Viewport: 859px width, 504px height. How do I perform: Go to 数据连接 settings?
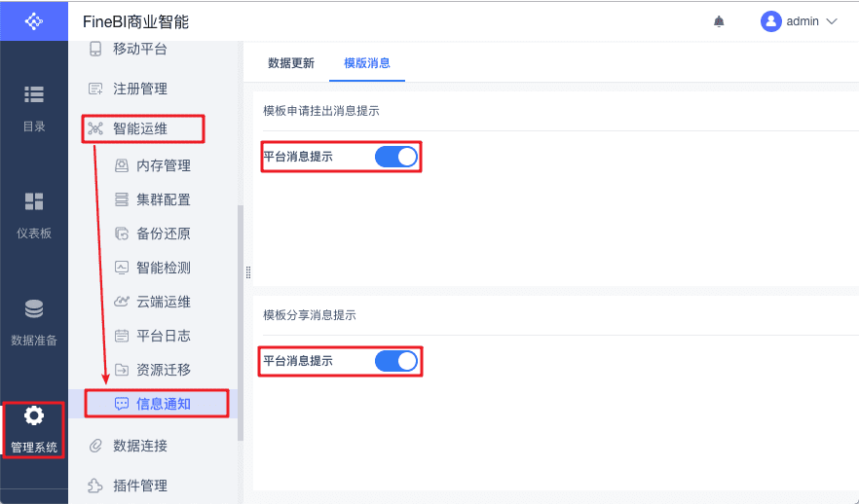140,446
